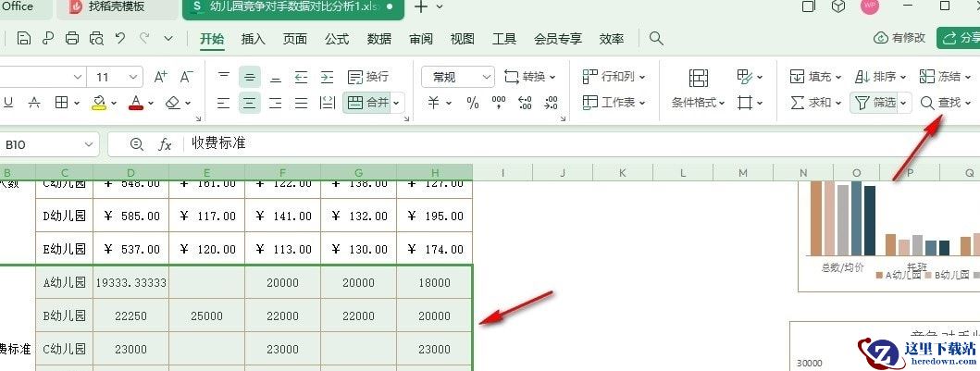Viewport: 980px width, 371px height.
Task: Align text to the right
Action: click(276, 103)
